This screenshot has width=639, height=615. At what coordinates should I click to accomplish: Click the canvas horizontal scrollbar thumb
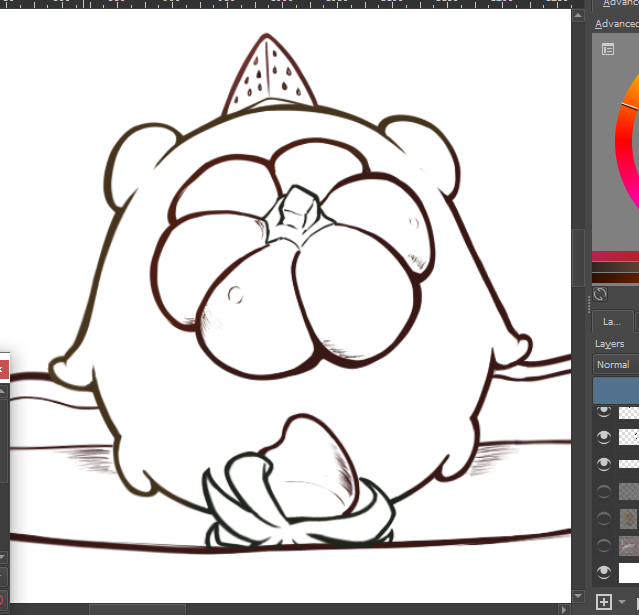(137, 610)
